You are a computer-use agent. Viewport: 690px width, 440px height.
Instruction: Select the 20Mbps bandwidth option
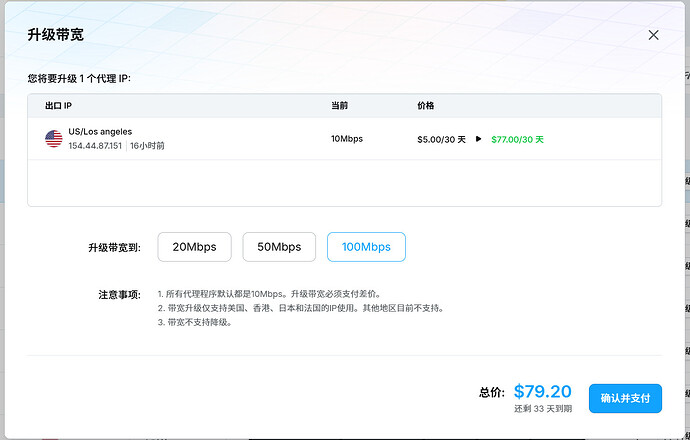click(195, 247)
